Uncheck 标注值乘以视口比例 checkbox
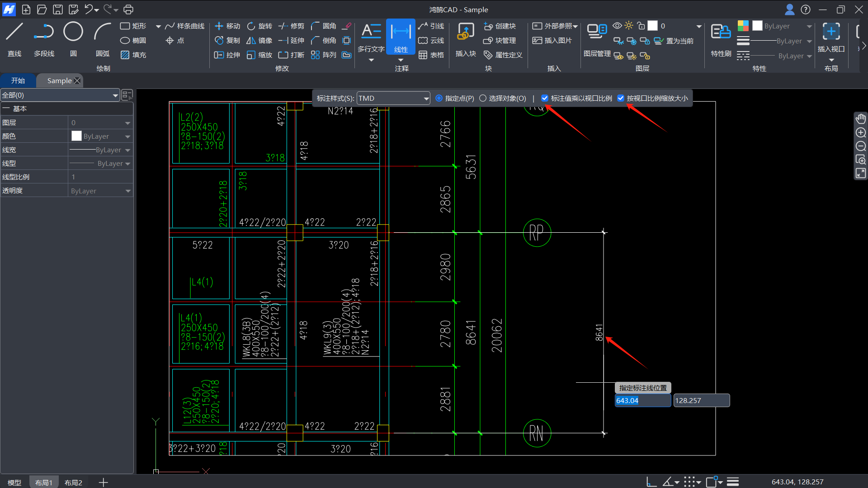This screenshot has width=868, height=488. [x=545, y=98]
